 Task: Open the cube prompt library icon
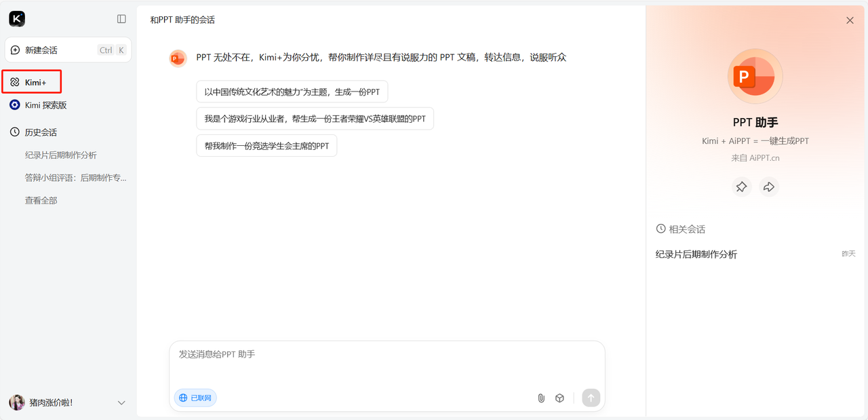(559, 398)
